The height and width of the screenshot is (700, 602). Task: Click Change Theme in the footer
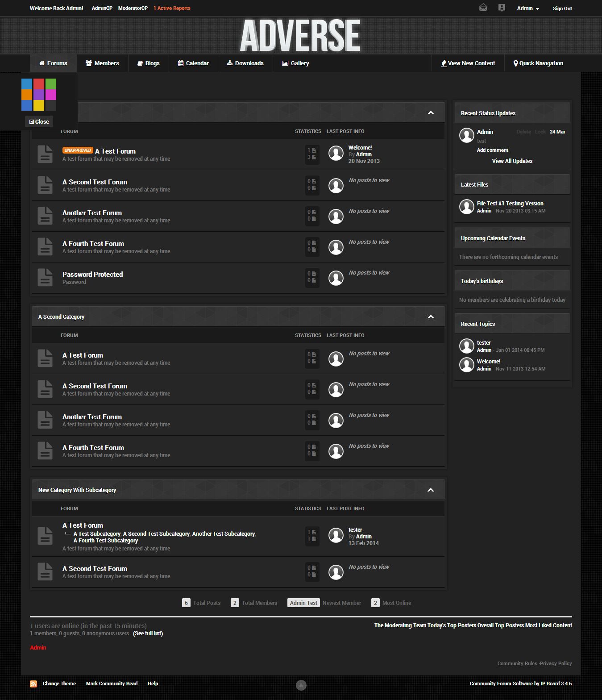pos(59,683)
